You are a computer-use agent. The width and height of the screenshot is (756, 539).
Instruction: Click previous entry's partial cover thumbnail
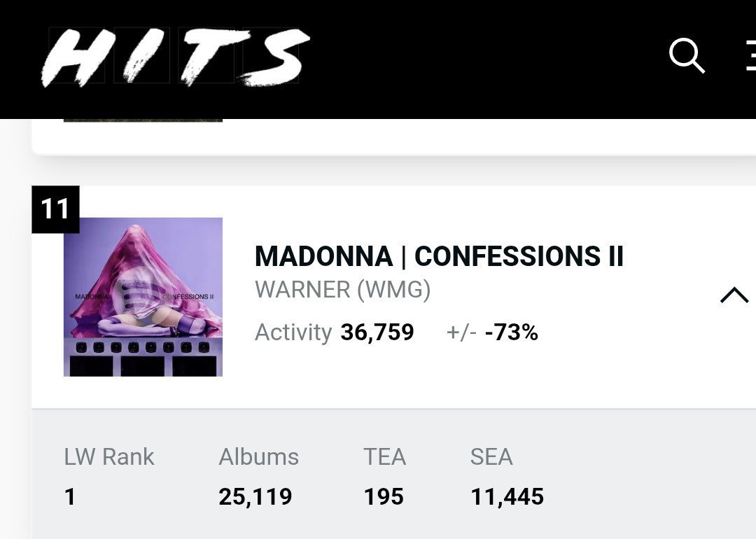pos(143,120)
